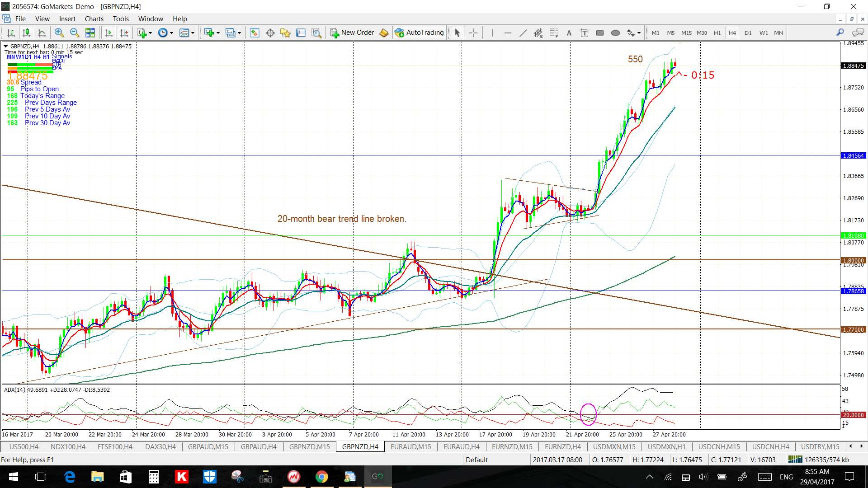The image size is (868, 488).
Task: Select the '20-month bear trend line broken.' label
Action: 342,219
